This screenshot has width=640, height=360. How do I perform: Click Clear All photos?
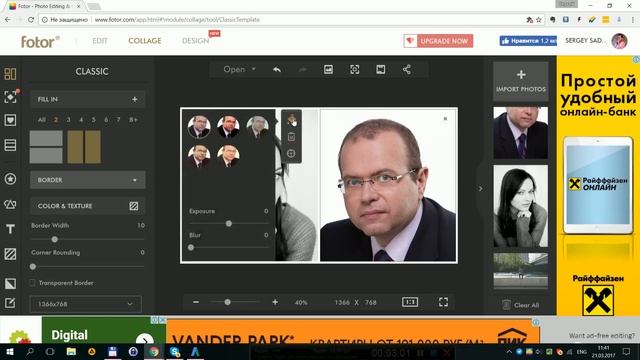521,305
